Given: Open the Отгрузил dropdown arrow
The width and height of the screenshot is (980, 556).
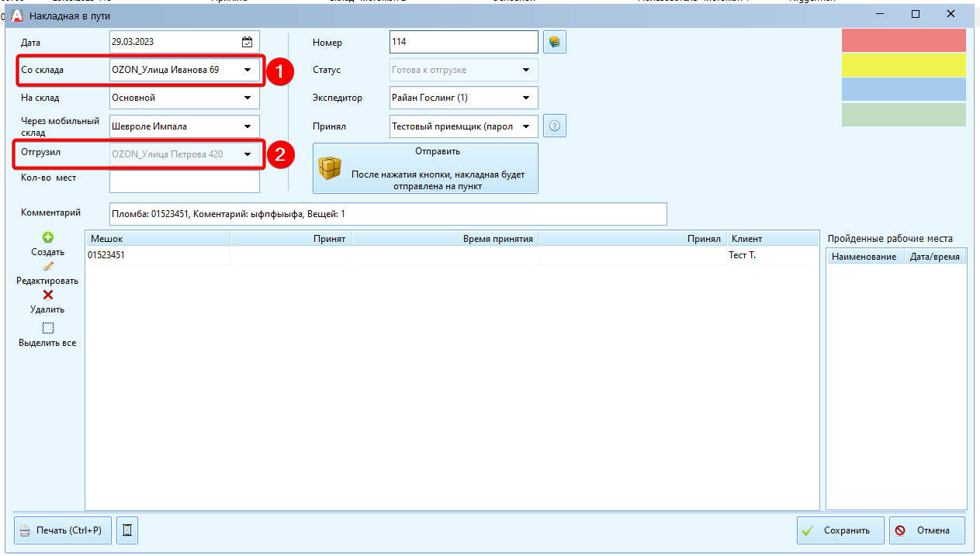Looking at the screenshot, I should 248,154.
